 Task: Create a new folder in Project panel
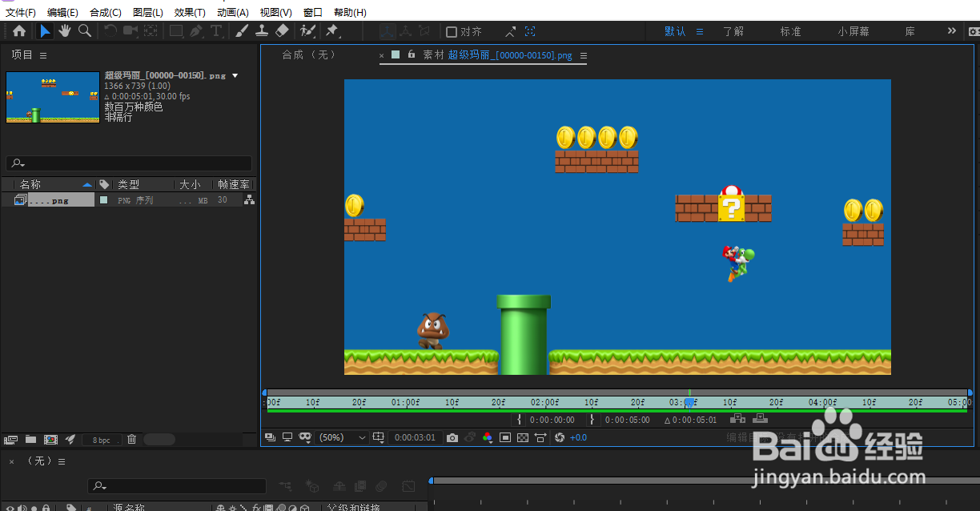30,439
